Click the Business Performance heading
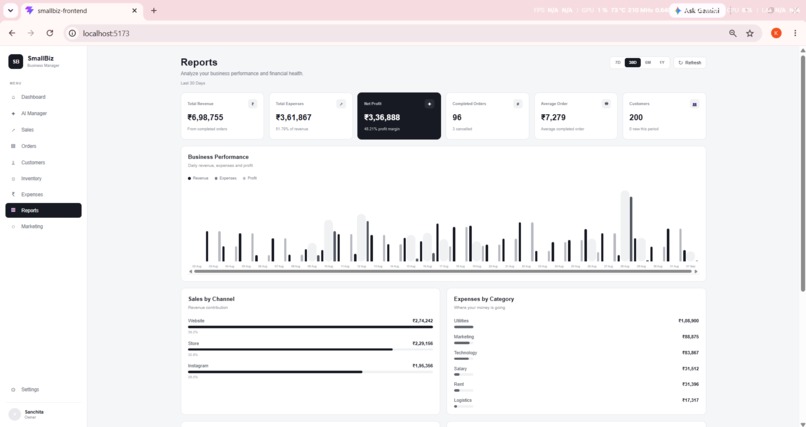Screen dimensions: 806x427 pos(218,157)
